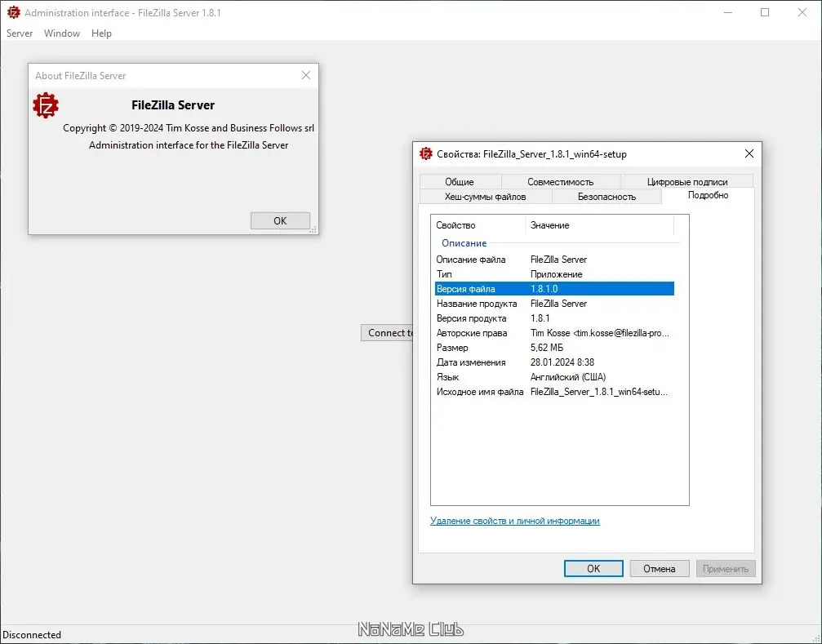Image resolution: width=822 pixels, height=644 pixels.
Task: Select the Описание файла row
Action: click(x=554, y=260)
